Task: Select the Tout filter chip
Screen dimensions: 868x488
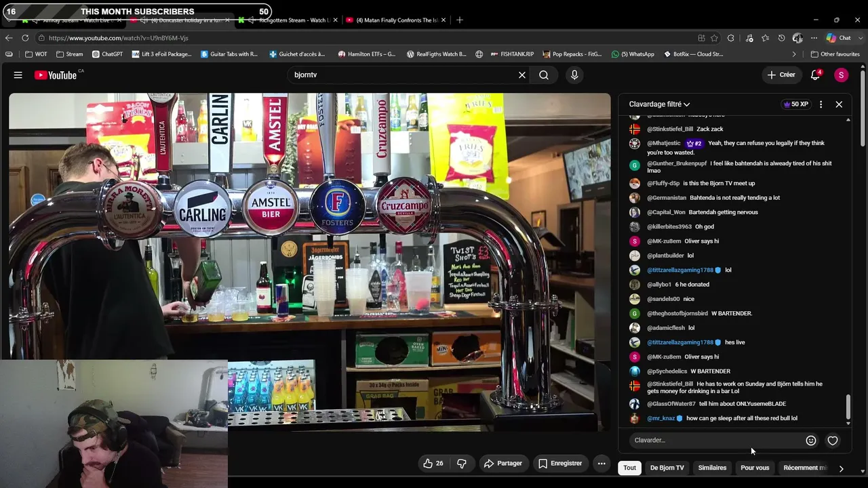Action: click(x=630, y=468)
